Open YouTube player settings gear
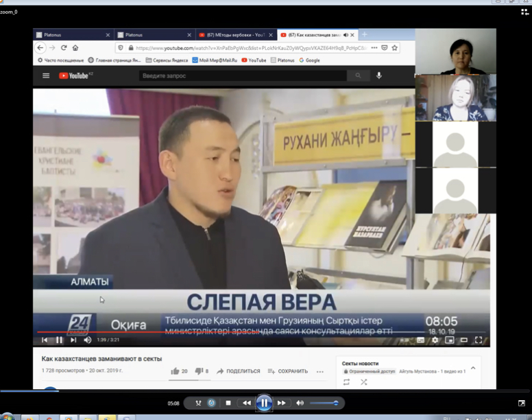Screen dimensions: 532x420 (x=435, y=340)
